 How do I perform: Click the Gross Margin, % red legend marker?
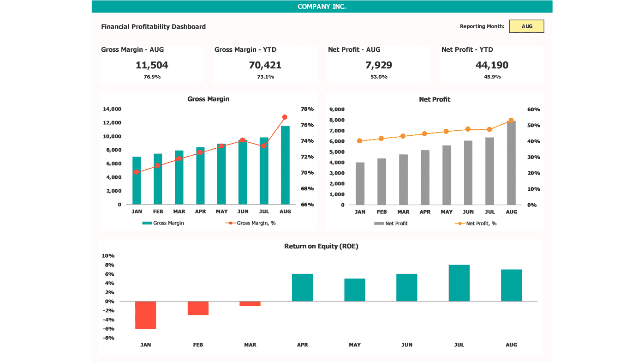pyautogui.click(x=231, y=223)
